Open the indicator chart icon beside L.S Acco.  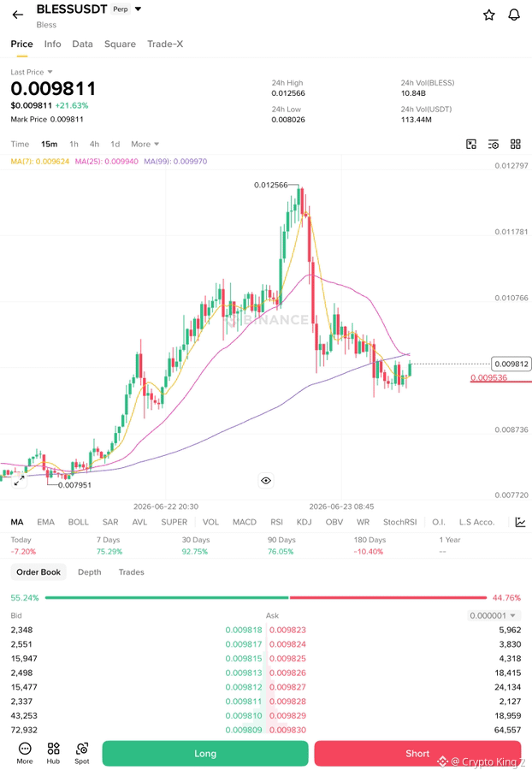tap(520, 522)
